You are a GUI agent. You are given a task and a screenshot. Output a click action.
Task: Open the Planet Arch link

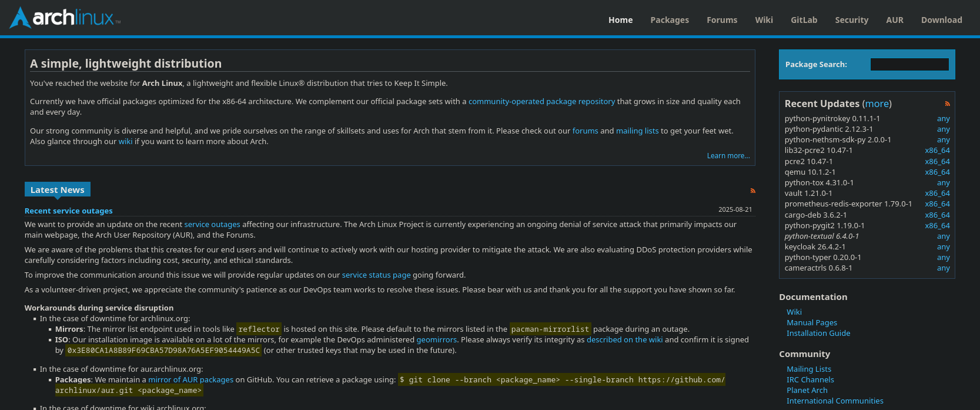point(807,391)
